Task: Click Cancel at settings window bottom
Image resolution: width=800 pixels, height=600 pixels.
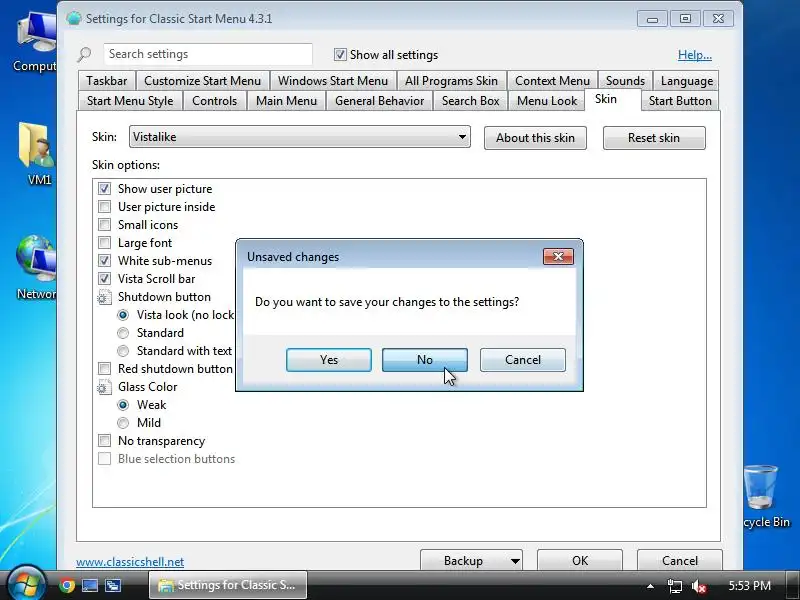Action: click(680, 561)
